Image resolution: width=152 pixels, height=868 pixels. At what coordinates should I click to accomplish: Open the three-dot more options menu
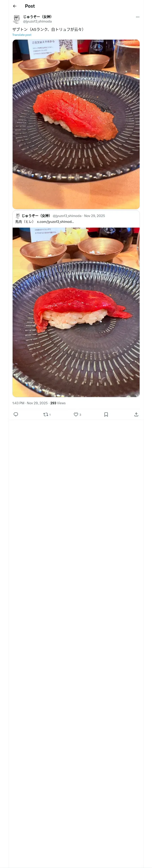138,17
